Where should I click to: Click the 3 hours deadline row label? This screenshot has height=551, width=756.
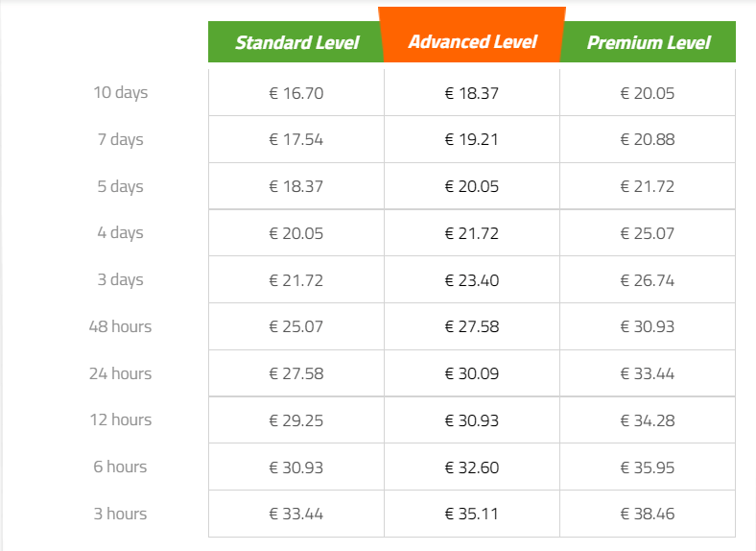(x=121, y=514)
